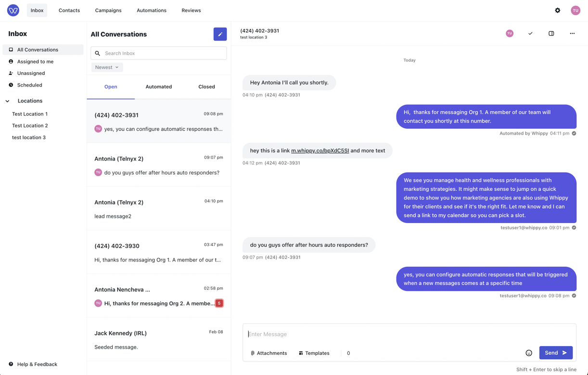Click the search magnifier in the inbox
Screen dimensions: 588x375
click(x=98, y=53)
